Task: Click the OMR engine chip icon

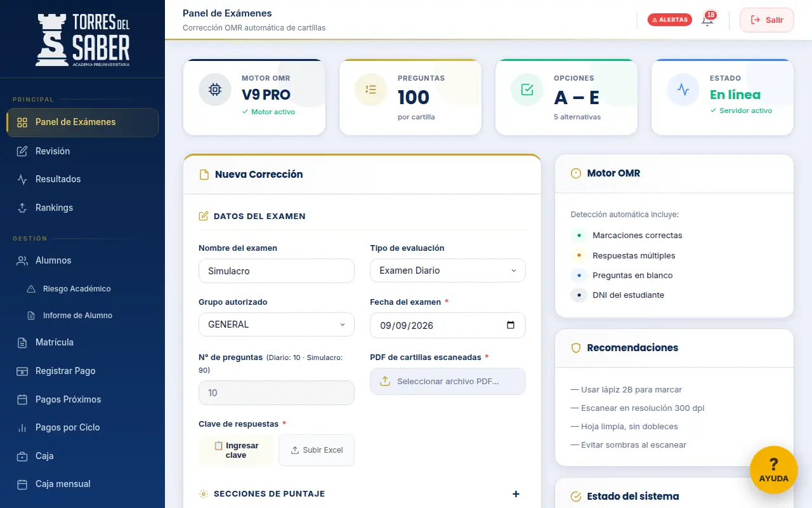Action: (215, 90)
